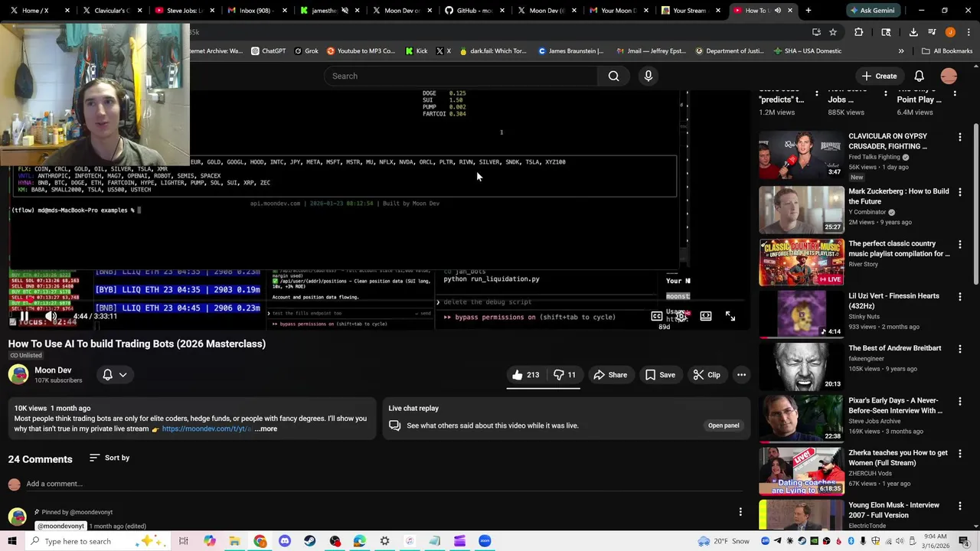The height and width of the screenshot is (551, 980).
Task: Dislike the video (11 dislikes)
Action: (564, 375)
